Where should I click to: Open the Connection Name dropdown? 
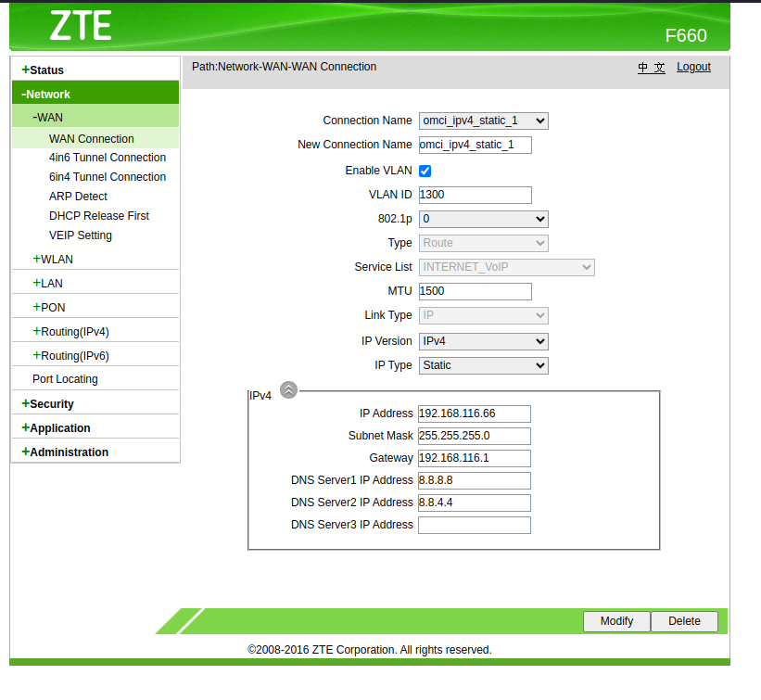coord(483,121)
